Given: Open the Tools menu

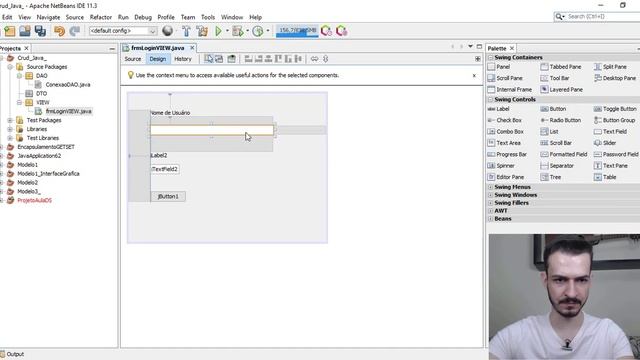Looking at the screenshot, I should (208, 17).
